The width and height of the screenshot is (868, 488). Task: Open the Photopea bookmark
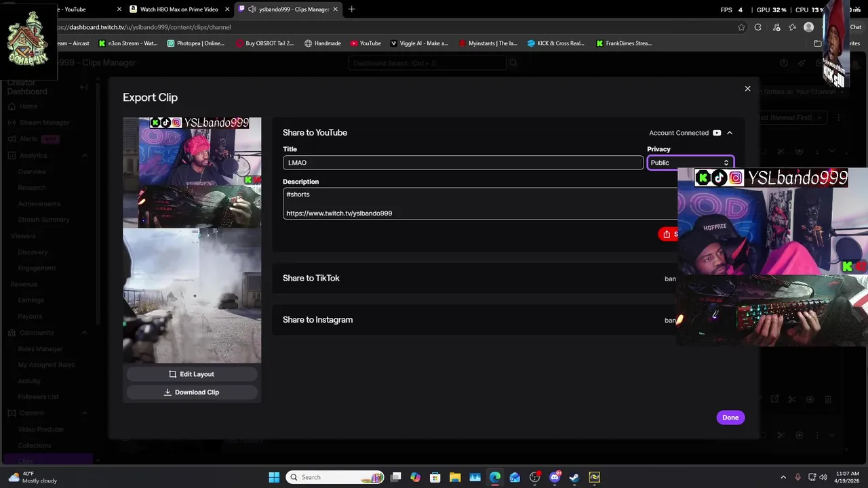tap(195, 43)
